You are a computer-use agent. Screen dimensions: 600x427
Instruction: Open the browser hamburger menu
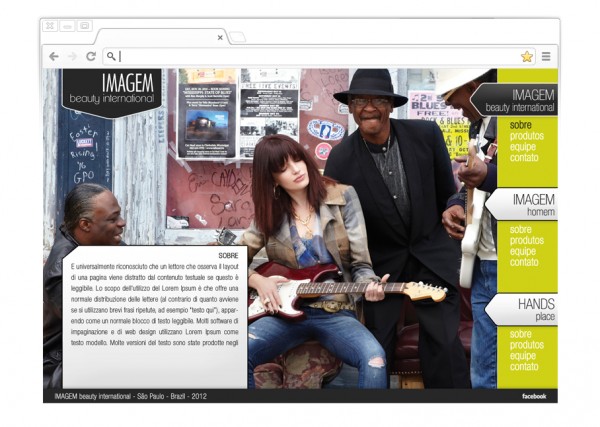pos(546,57)
